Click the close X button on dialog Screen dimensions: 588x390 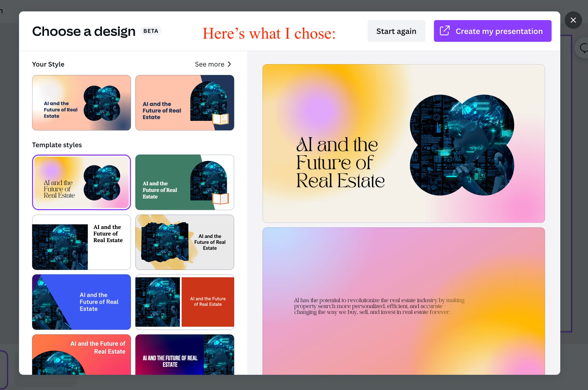pyautogui.click(x=573, y=20)
